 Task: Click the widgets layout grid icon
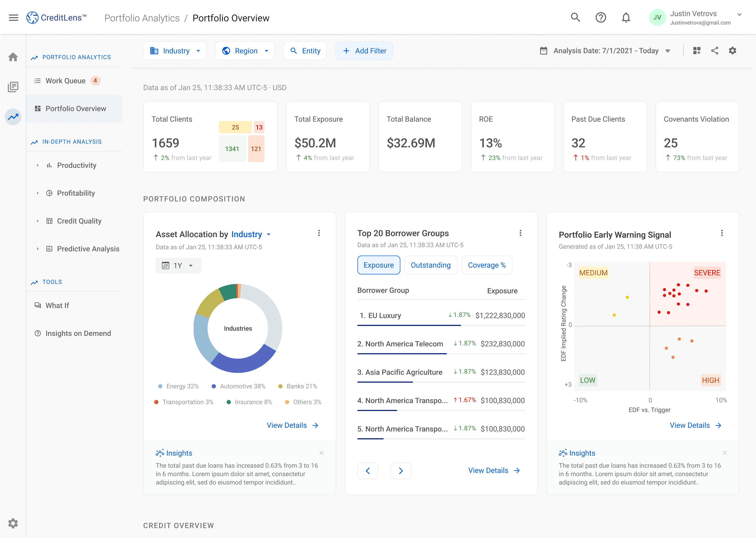tap(697, 51)
